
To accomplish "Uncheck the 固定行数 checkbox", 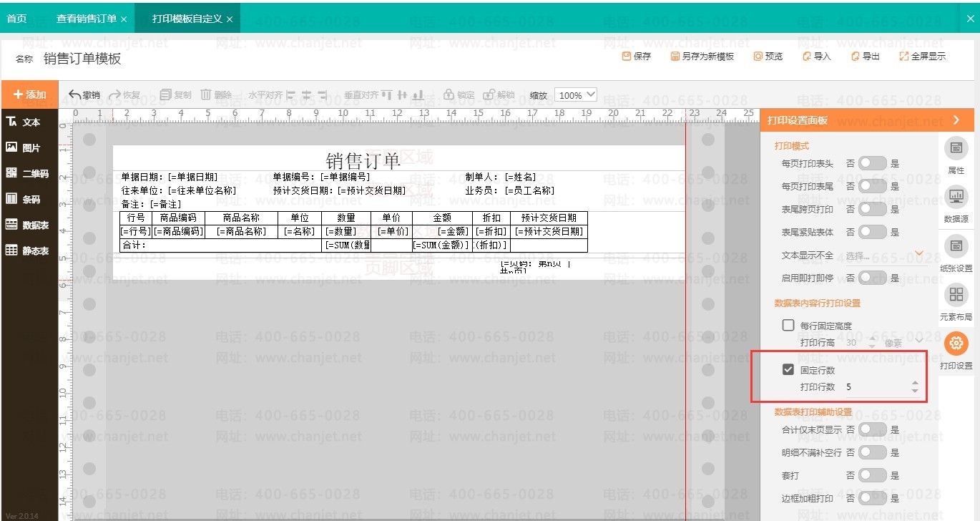I will click(788, 370).
